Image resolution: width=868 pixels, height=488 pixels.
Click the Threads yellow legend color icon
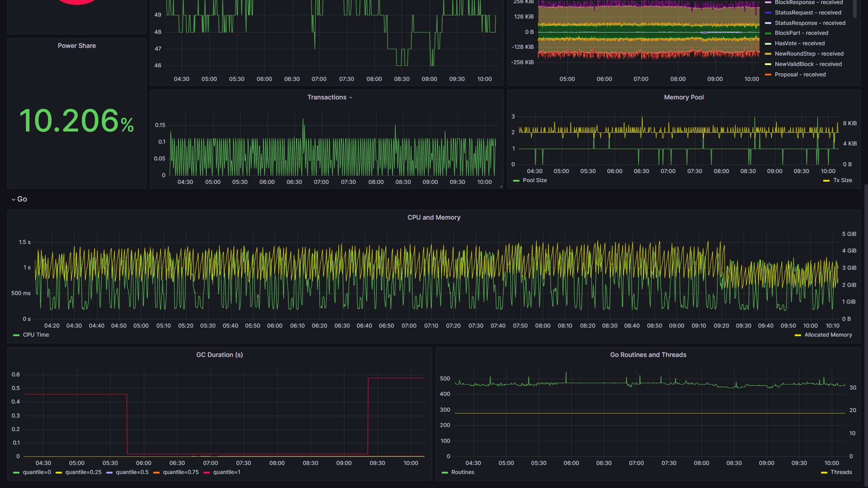coord(824,473)
